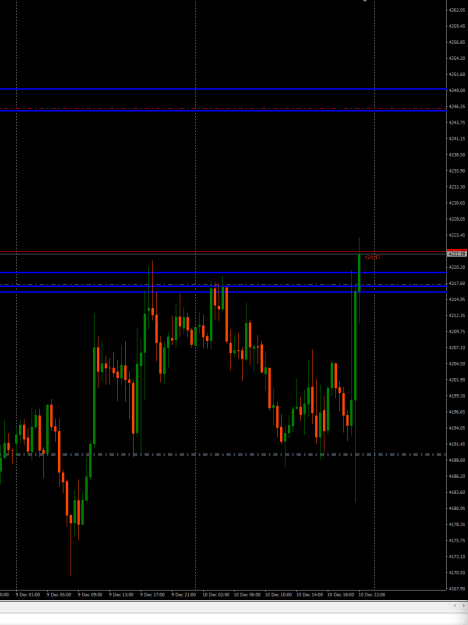468x625 pixels.
Task: Click the 4167.90 price label on axis
Action: [457, 589]
